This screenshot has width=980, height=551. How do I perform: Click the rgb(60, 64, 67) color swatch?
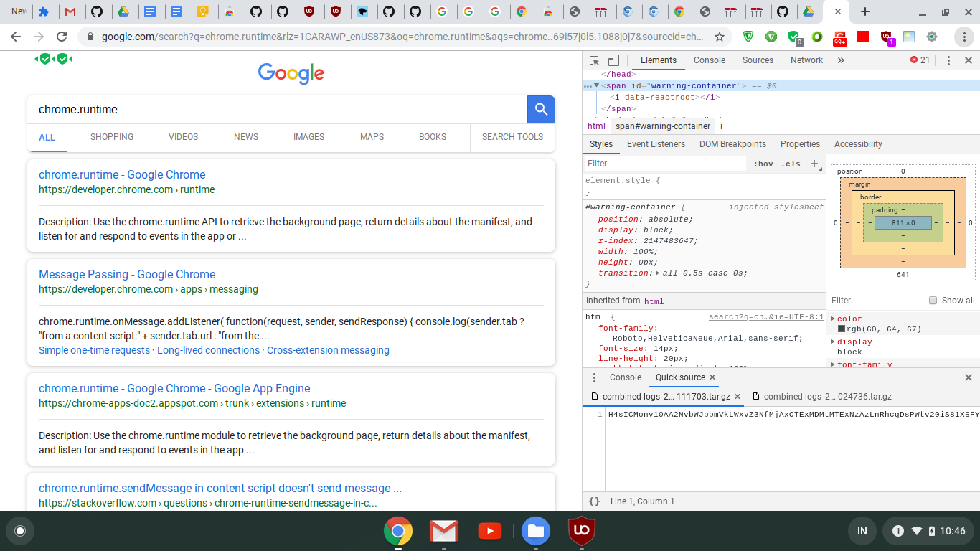pyautogui.click(x=842, y=329)
